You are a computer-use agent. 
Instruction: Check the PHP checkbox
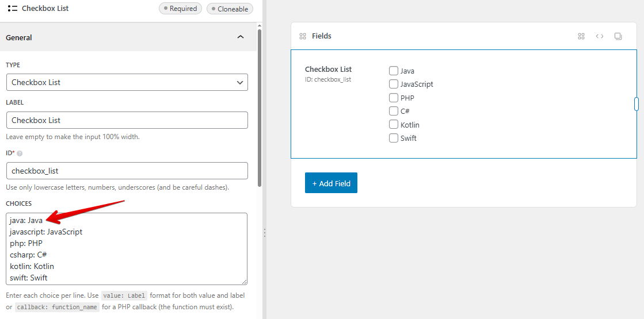tap(394, 98)
